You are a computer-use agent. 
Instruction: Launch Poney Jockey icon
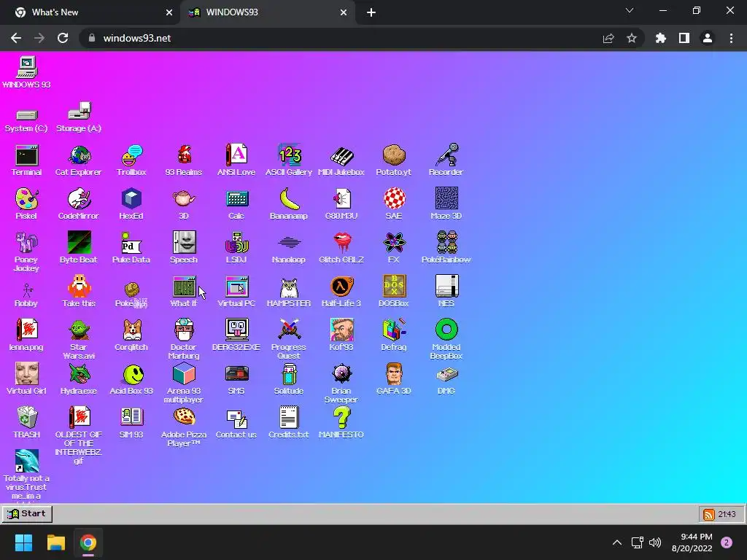[x=27, y=243]
